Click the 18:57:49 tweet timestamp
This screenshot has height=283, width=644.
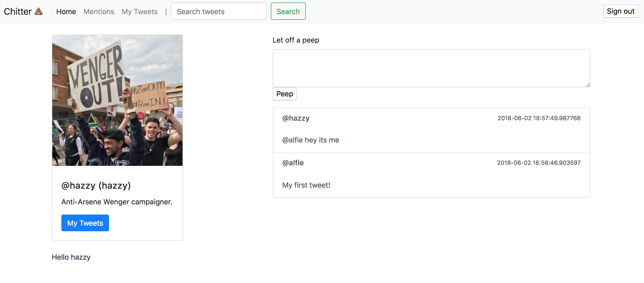(x=539, y=118)
